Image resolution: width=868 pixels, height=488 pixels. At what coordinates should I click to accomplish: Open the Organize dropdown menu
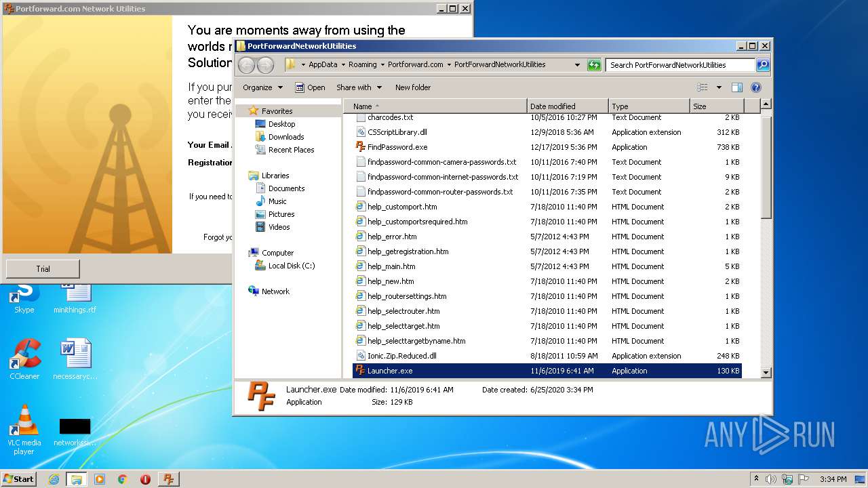pos(262,87)
